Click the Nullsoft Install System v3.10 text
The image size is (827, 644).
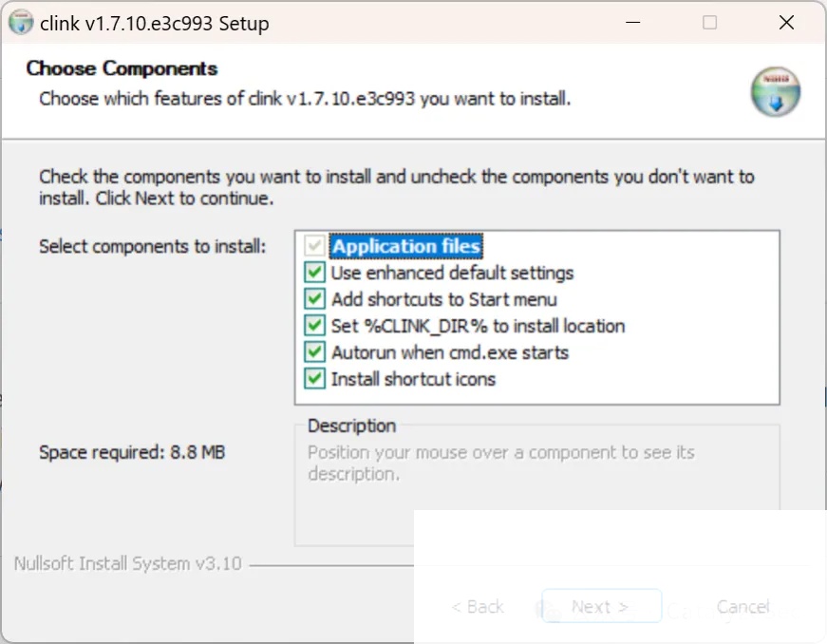(x=127, y=563)
